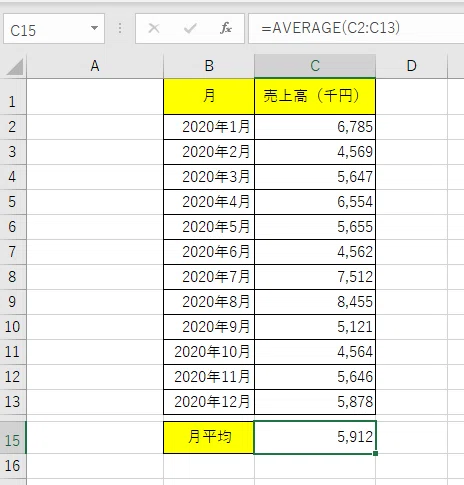Click cell 2020年5月

(x=209, y=227)
